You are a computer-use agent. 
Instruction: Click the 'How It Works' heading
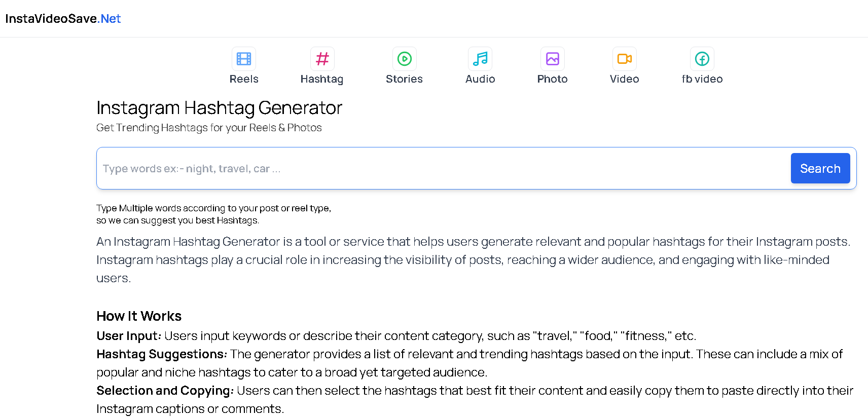point(139,316)
